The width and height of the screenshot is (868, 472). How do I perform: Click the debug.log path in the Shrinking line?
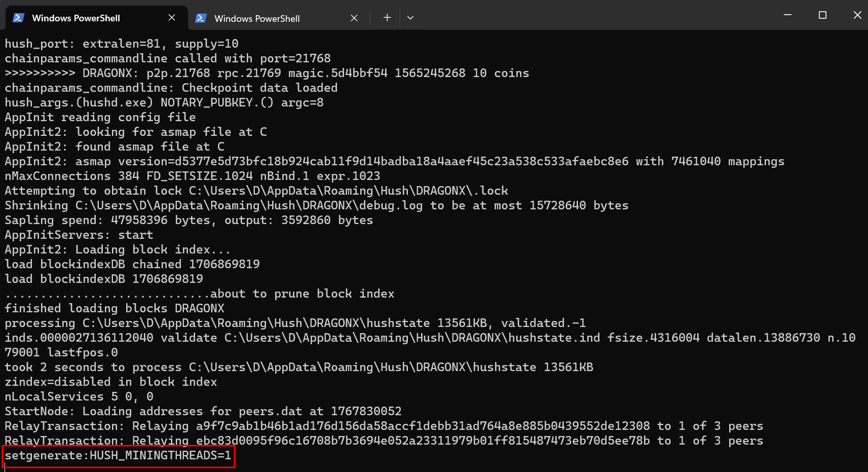coord(249,205)
